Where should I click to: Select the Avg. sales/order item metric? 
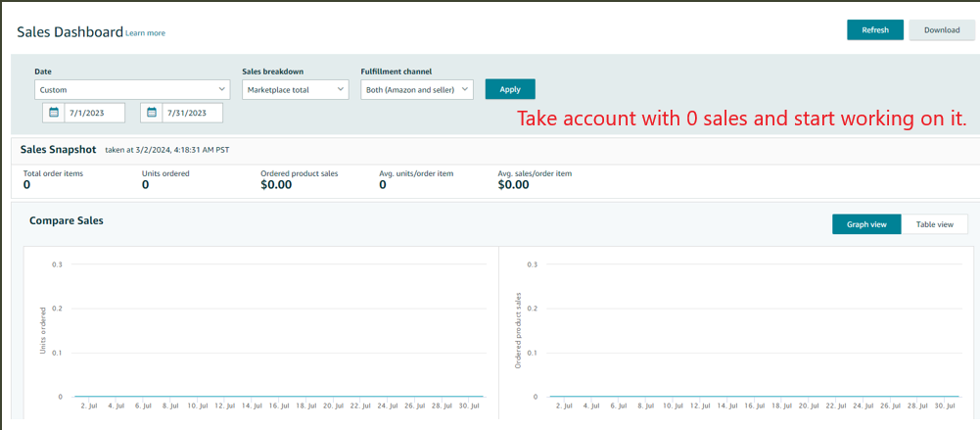point(535,179)
